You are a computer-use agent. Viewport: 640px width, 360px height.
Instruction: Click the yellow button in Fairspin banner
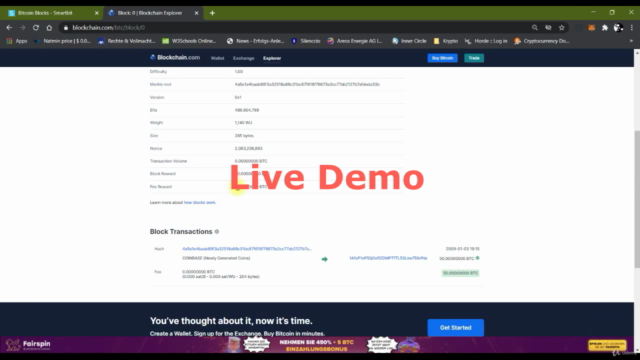[607, 345]
